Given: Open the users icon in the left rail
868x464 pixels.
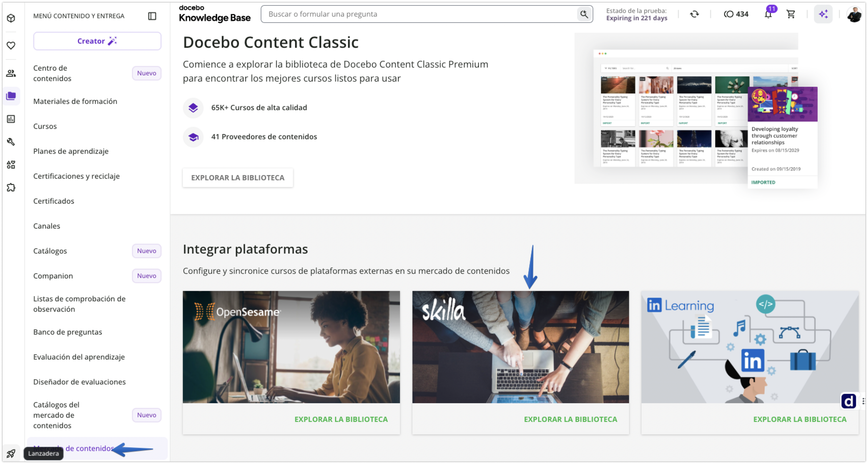Looking at the screenshot, I should click(11, 73).
